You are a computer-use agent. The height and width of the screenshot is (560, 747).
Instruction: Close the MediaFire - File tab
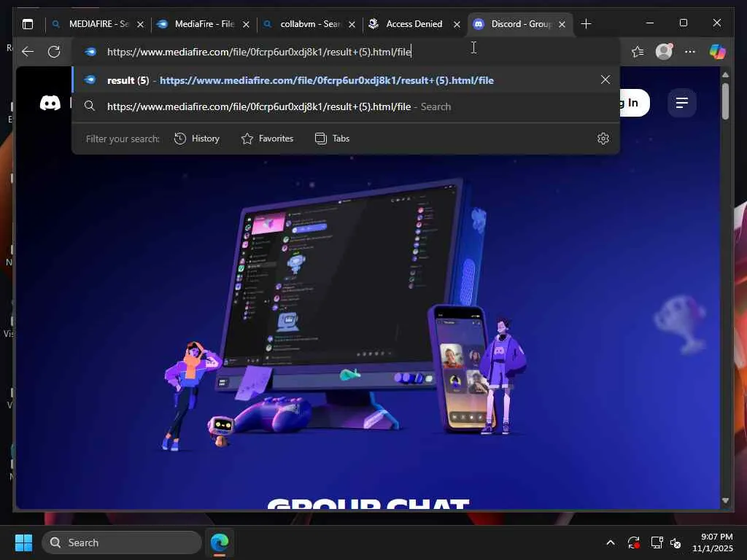[x=247, y=24]
